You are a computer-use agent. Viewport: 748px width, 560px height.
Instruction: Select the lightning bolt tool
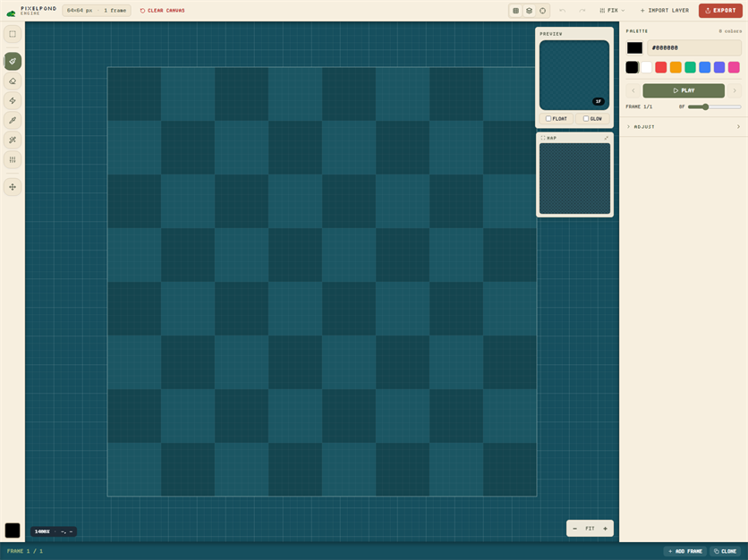point(13,101)
